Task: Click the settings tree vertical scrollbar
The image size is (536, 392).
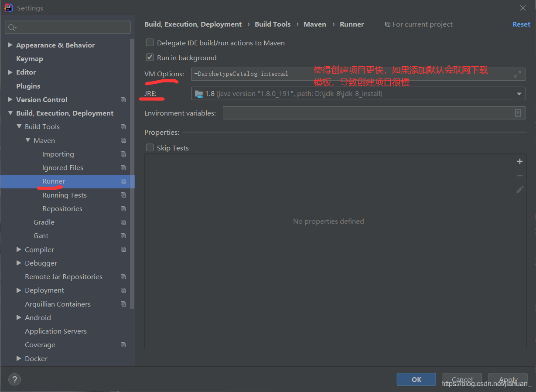Action: click(x=133, y=174)
